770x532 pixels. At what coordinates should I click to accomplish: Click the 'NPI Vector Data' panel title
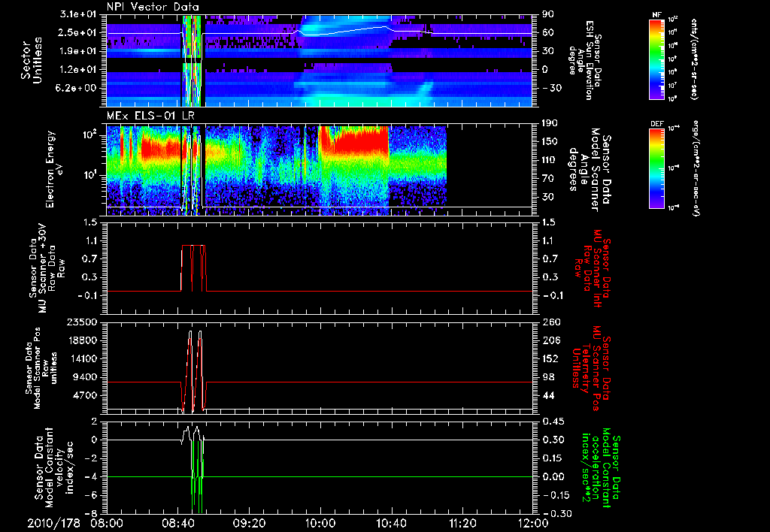(x=153, y=7)
